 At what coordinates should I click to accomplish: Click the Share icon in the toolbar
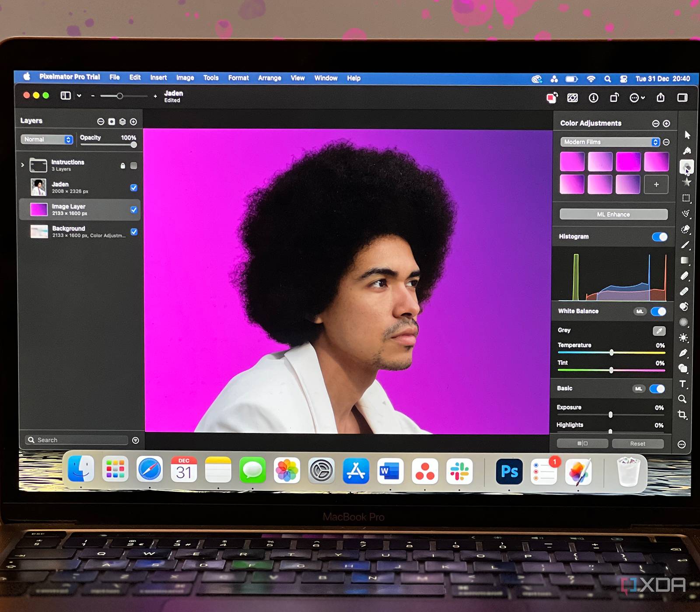click(x=661, y=97)
